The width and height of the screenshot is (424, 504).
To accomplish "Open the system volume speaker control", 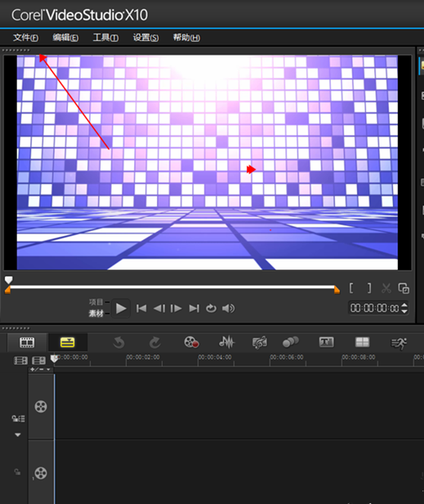I will pyautogui.click(x=228, y=308).
